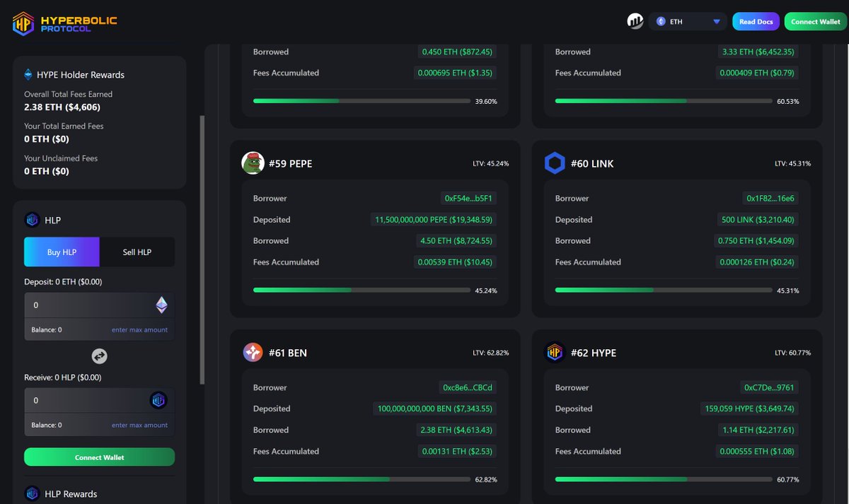Viewport: 849px width, 504px height.
Task: Click fees value 0.000126 ETH ($0.24)
Action: click(x=757, y=262)
